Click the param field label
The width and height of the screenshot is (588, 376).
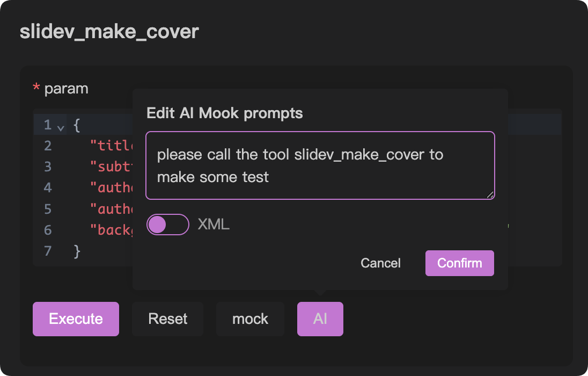click(66, 89)
